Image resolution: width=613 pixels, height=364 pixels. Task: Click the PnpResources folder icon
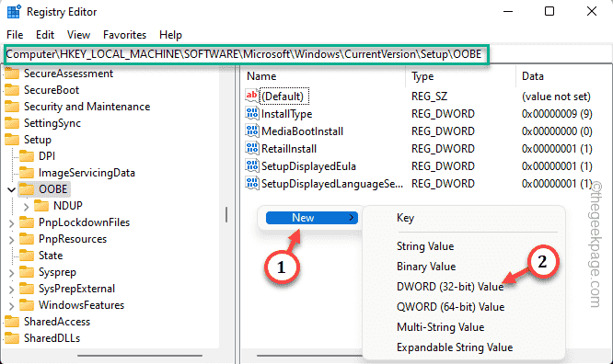(x=27, y=239)
